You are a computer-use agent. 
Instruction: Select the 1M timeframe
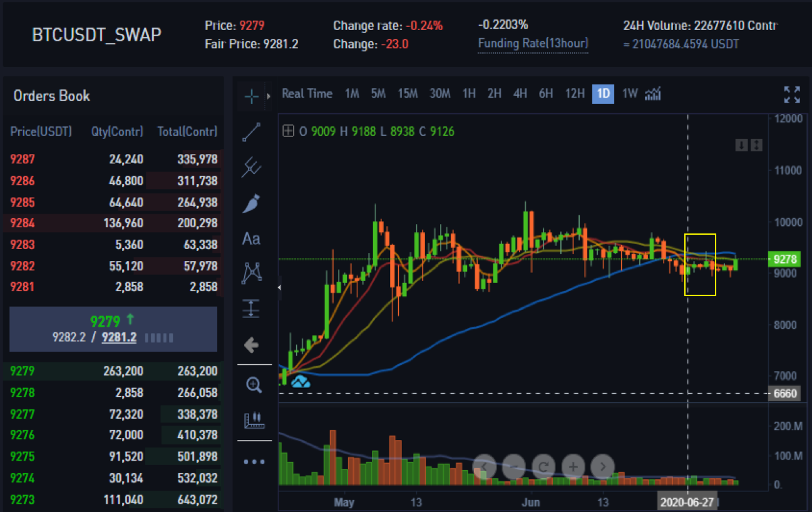click(x=352, y=94)
